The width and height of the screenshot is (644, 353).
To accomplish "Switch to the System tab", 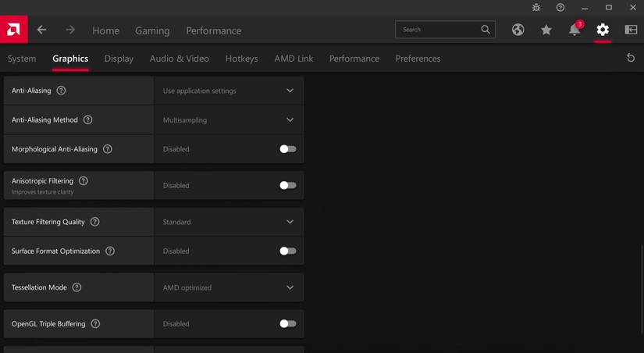I will click(x=22, y=59).
